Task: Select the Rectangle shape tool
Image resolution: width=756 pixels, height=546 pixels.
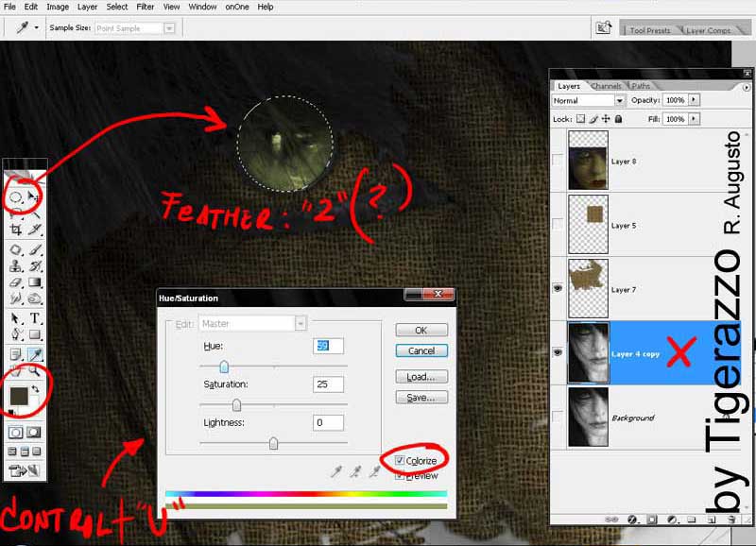Action: (34, 334)
